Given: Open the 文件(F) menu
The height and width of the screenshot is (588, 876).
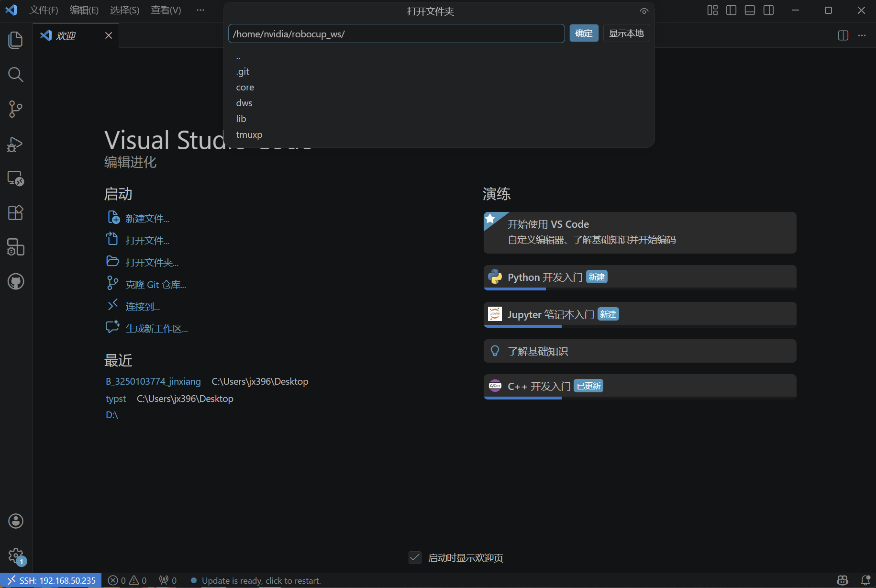Looking at the screenshot, I should (44, 10).
